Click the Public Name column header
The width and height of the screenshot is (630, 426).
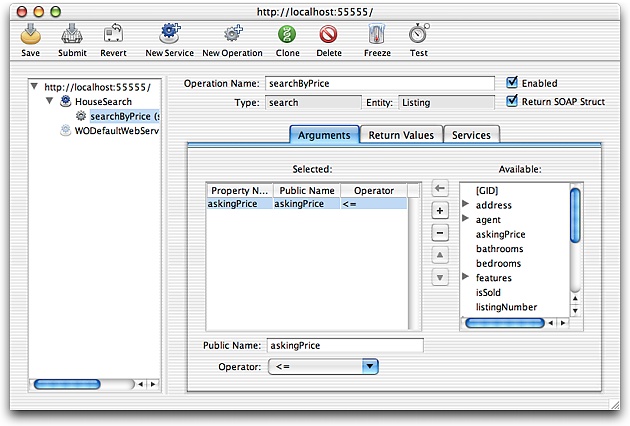[x=307, y=190]
